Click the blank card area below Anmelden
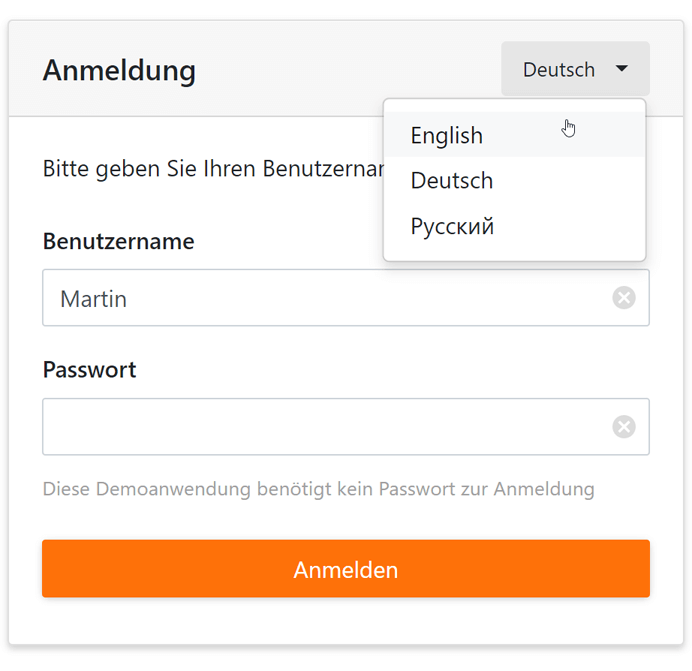 [345, 622]
